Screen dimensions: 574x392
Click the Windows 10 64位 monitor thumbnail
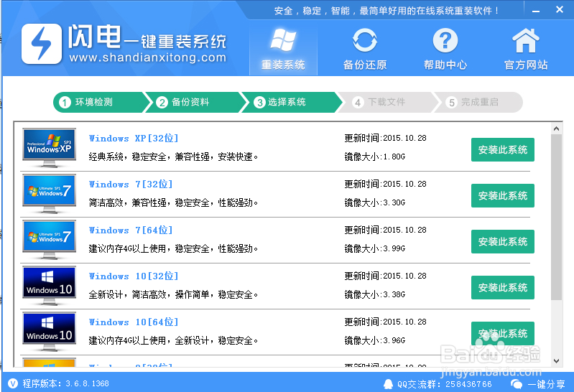(x=49, y=331)
